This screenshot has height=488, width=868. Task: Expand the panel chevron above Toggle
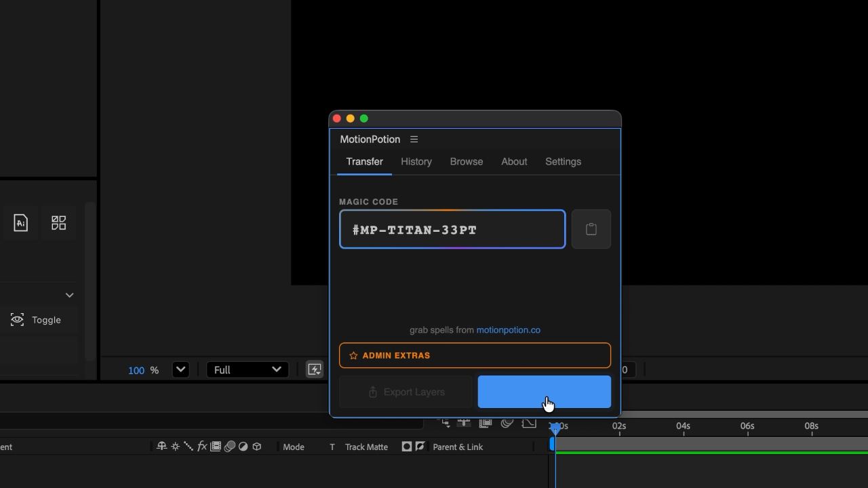tap(69, 296)
